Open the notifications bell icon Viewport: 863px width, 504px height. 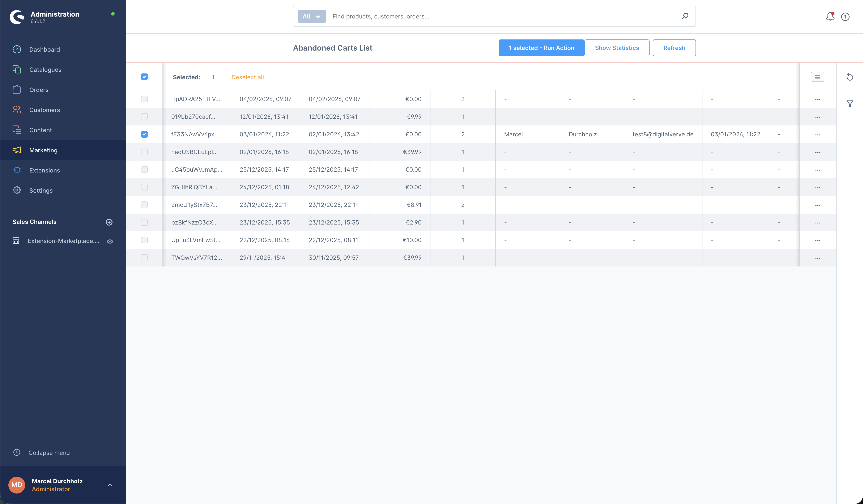pos(830,16)
